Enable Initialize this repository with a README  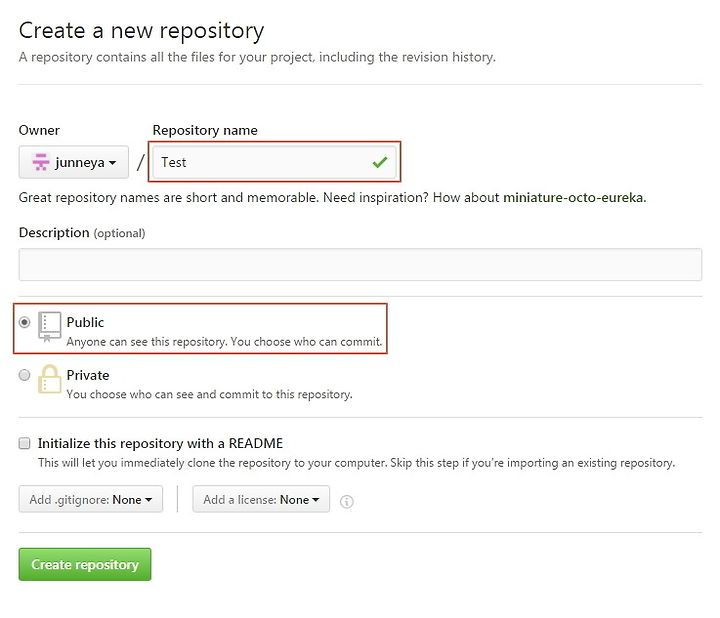coord(24,443)
